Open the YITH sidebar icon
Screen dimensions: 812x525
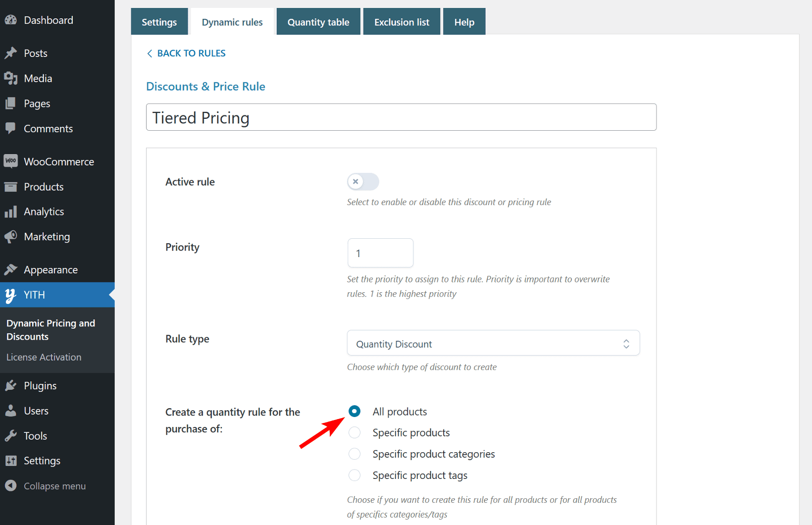[x=10, y=295]
